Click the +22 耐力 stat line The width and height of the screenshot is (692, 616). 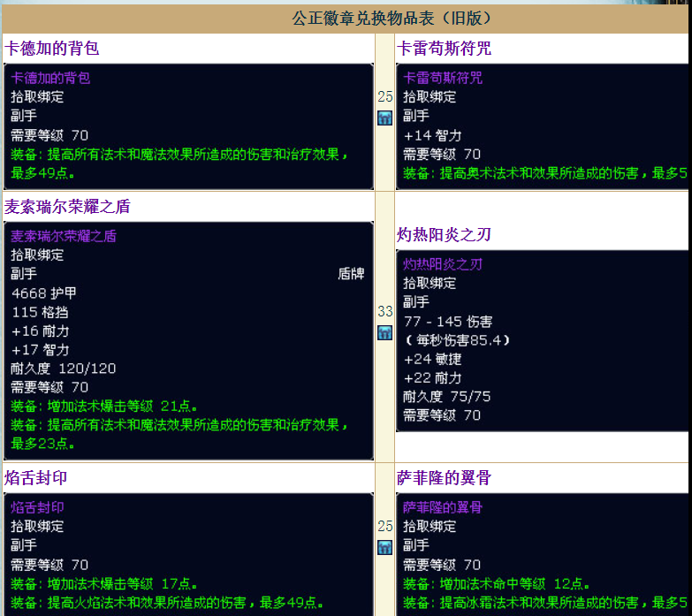[432, 378]
